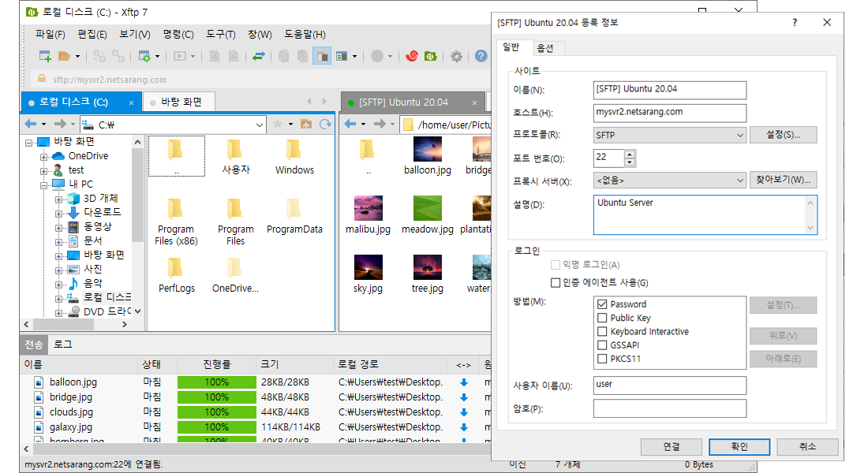Check the Keyboard Interactive method
868x473 pixels.
coord(602,331)
